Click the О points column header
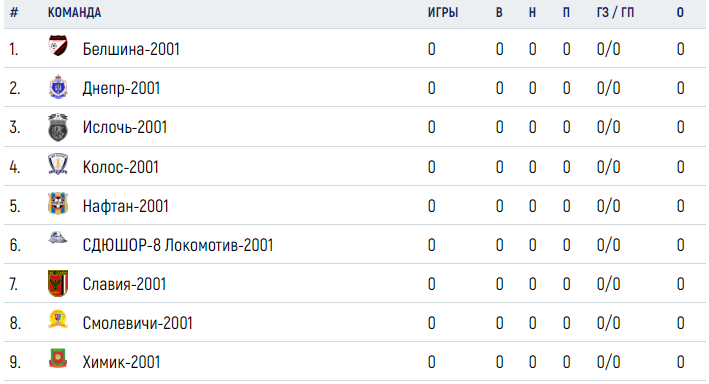 (680, 13)
